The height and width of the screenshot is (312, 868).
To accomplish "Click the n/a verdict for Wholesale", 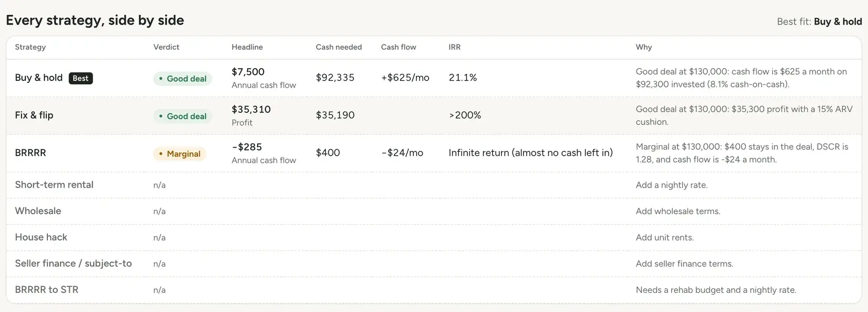I will [159, 211].
